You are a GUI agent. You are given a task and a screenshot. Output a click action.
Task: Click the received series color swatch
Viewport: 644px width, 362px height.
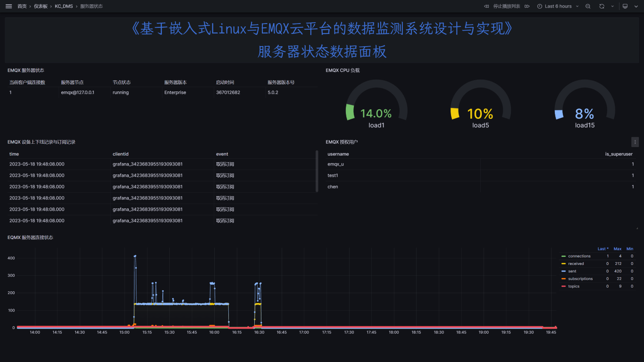click(564, 263)
